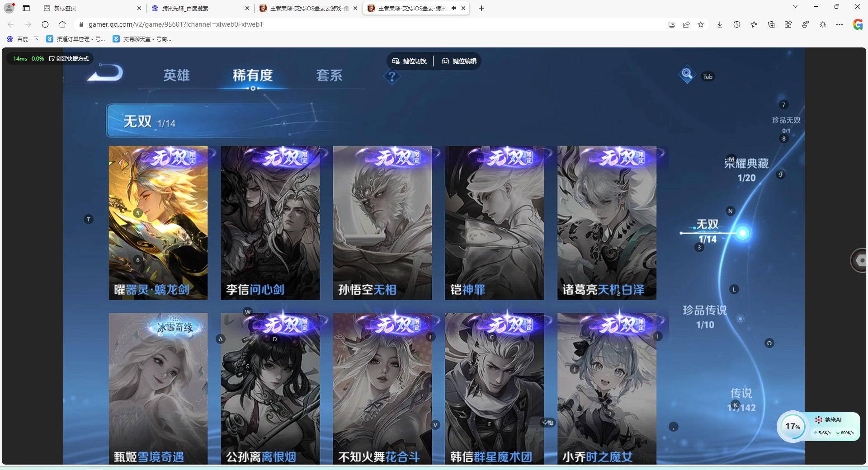This screenshot has width=868, height=470.
Task: Click the share icon in the browser toolbar
Action: [x=686, y=25]
